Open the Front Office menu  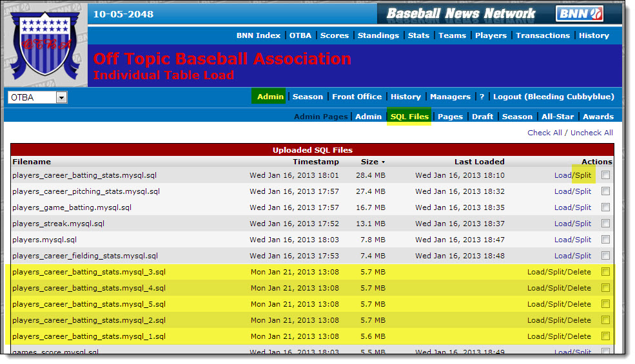(x=357, y=97)
